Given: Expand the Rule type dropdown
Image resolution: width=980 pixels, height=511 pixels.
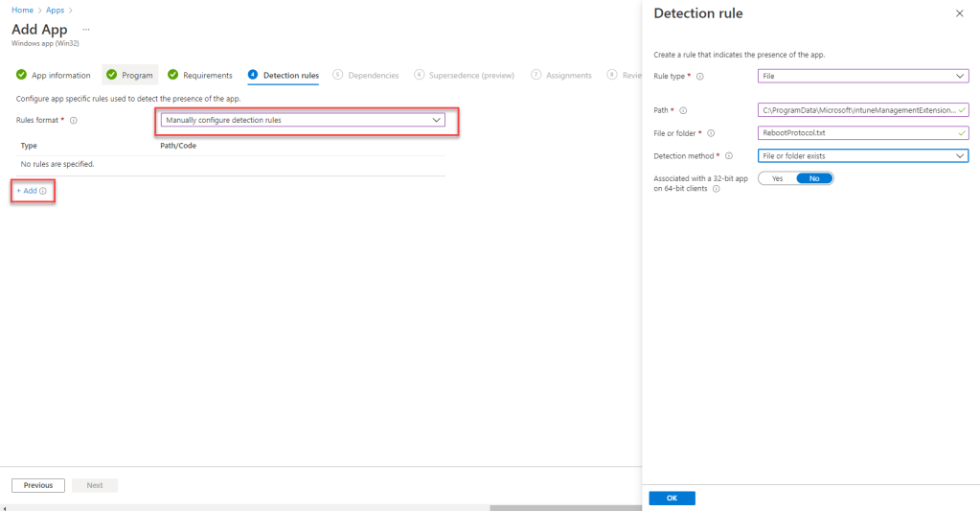Looking at the screenshot, I should [x=862, y=77].
